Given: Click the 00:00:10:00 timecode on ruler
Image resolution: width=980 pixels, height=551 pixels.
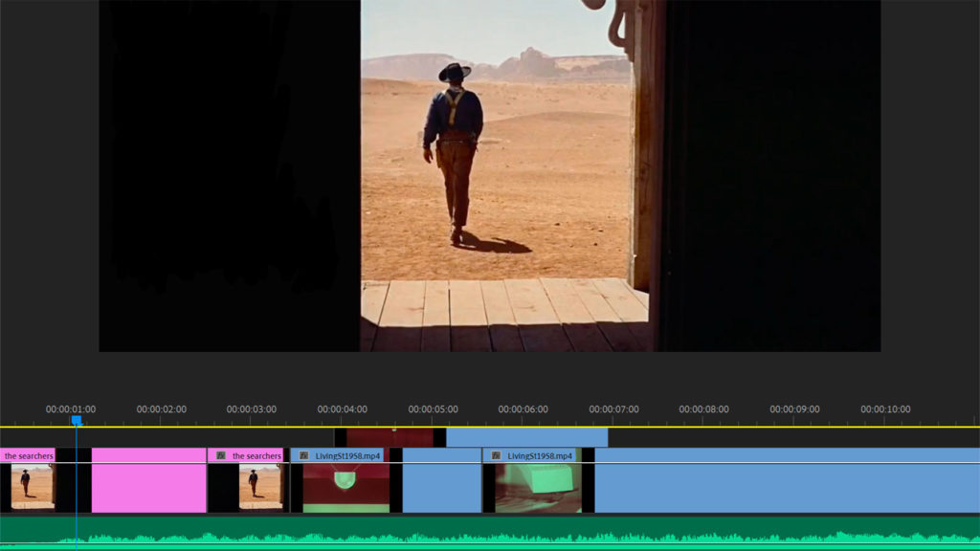Looking at the screenshot, I should tap(885, 410).
